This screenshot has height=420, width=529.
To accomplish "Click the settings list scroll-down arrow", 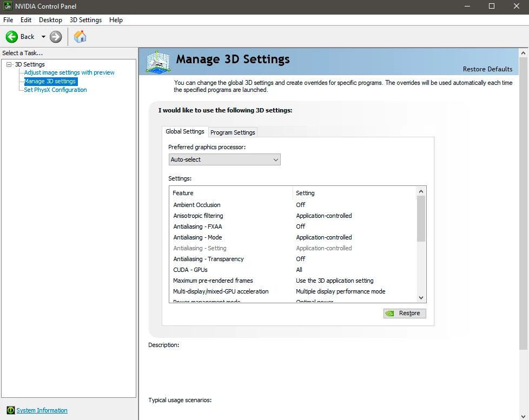I will pyautogui.click(x=421, y=298).
